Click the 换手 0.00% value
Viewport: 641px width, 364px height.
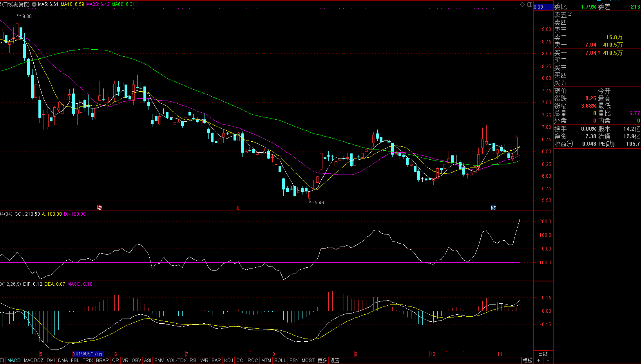[588, 129]
